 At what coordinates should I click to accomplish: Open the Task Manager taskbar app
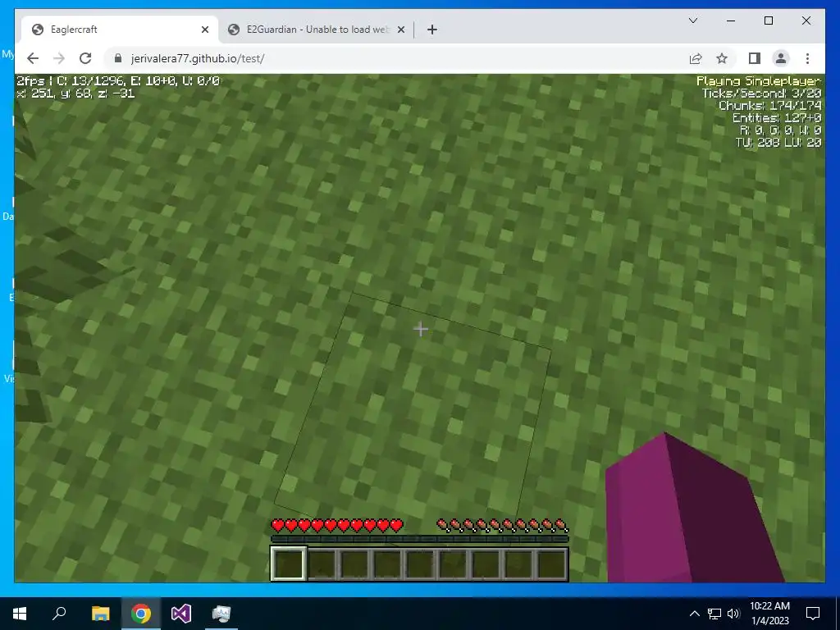(221, 614)
